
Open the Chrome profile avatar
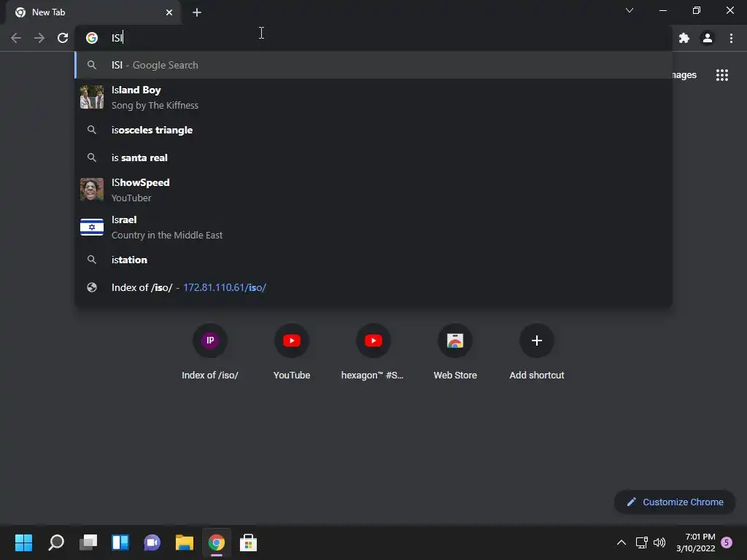(708, 38)
